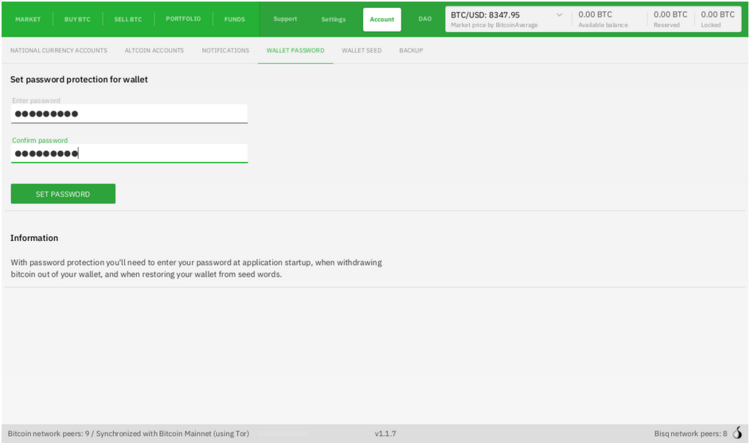Switch to Altcoin Accounts tab
The height and width of the screenshot is (443, 750).
coord(154,50)
